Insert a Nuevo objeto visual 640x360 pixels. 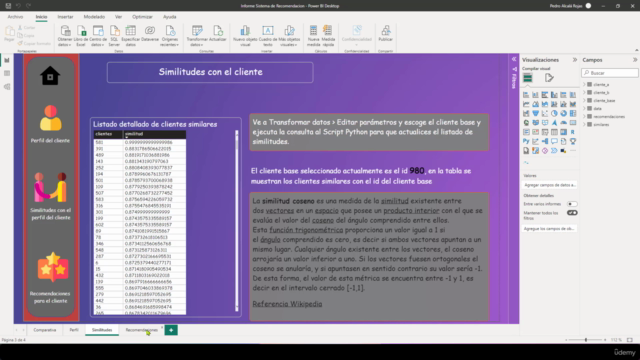[x=245, y=36]
